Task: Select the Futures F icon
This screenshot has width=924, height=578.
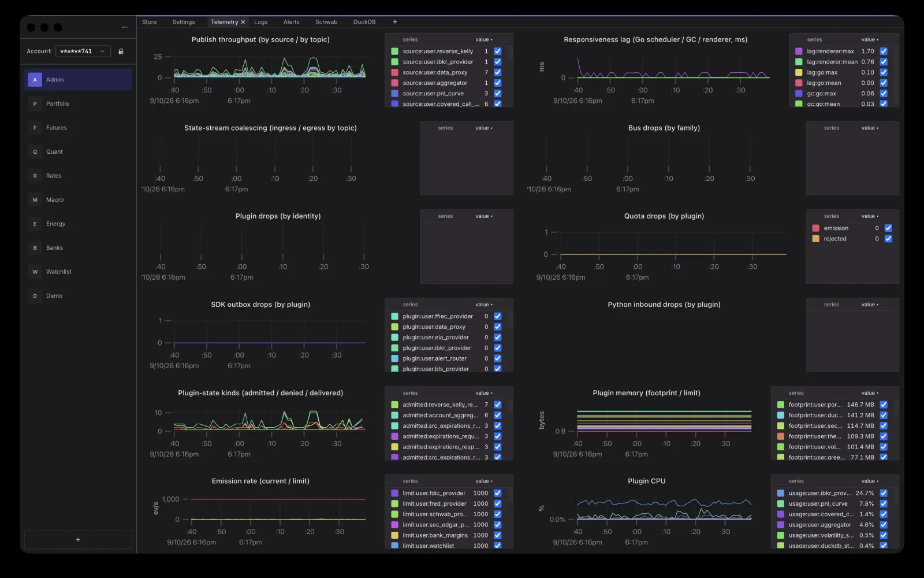Action: click(35, 128)
